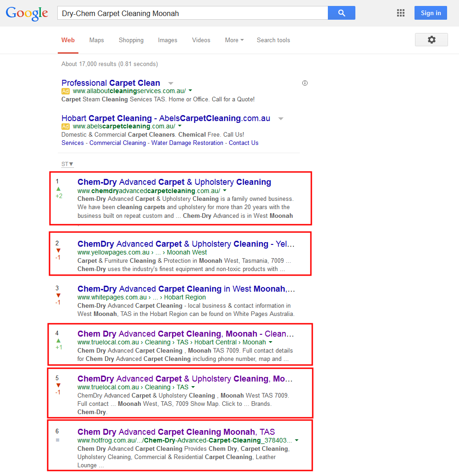Expand arrow beside Hobart Carpet Cleaning title

281,119
